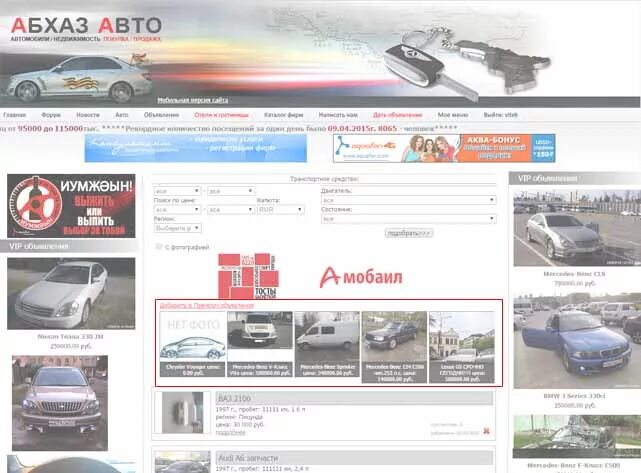Open the blue BMW 3 Series photo

click(x=577, y=340)
